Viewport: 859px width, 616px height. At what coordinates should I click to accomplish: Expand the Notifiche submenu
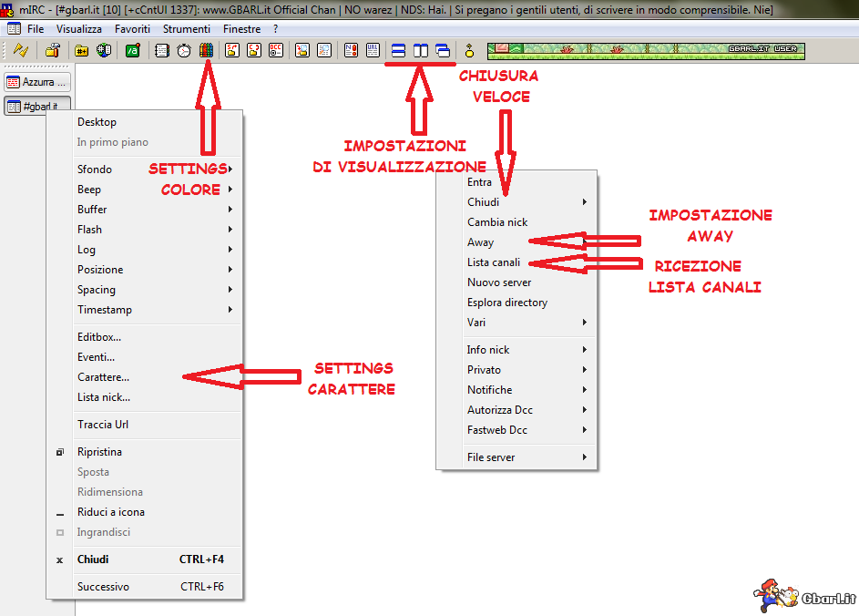click(516, 390)
